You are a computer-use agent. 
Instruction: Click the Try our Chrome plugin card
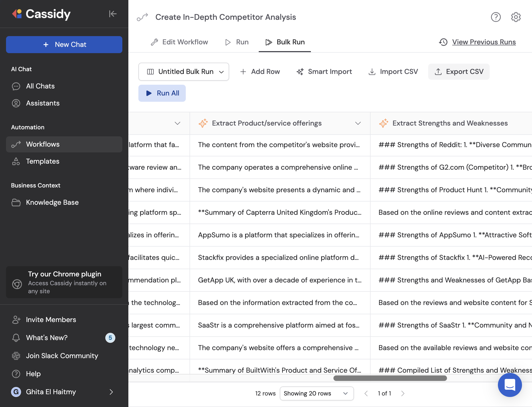point(64,282)
